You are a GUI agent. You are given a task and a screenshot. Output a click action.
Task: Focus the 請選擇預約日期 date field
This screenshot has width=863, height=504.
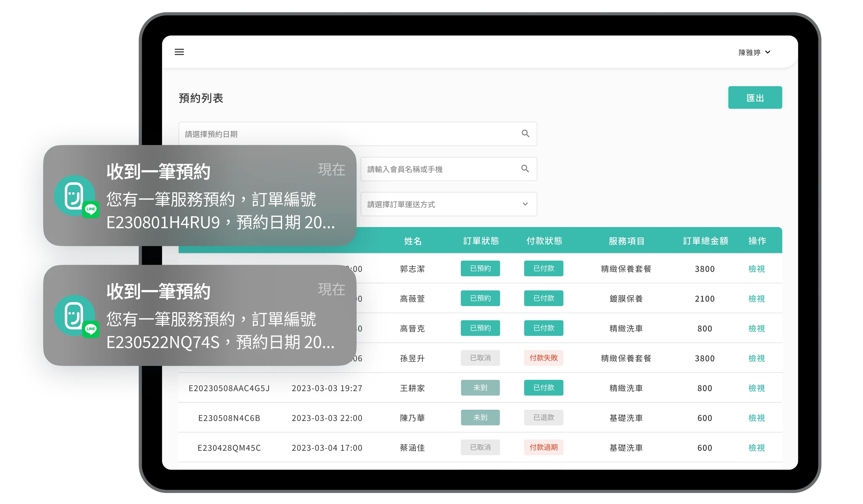(357, 134)
